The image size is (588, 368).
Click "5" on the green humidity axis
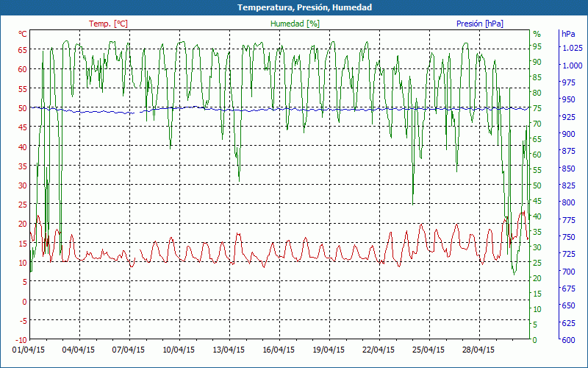coord(534,324)
